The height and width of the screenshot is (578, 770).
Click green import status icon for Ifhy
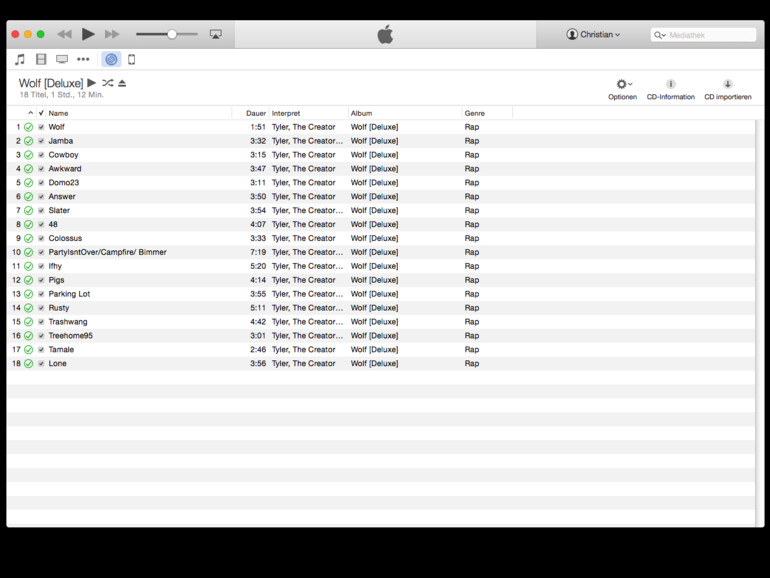click(28, 266)
